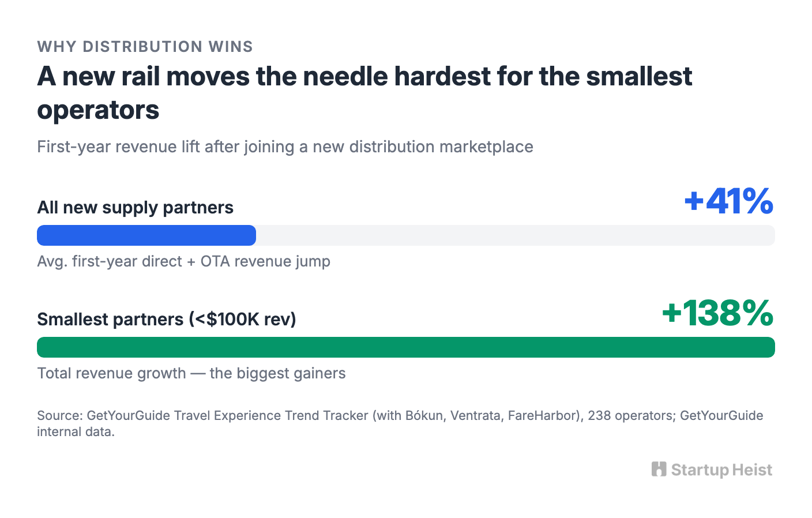Click 'the biggest gainers' phrase

[278, 373]
